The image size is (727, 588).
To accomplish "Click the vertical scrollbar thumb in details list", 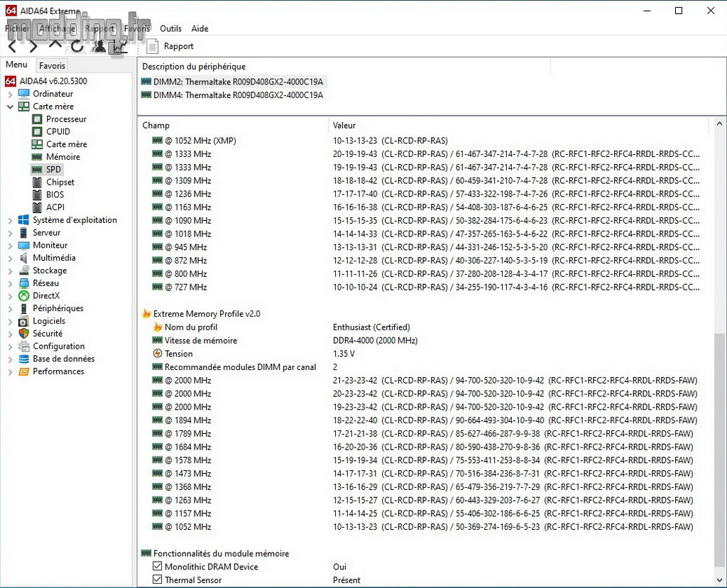I will pyautogui.click(x=719, y=450).
